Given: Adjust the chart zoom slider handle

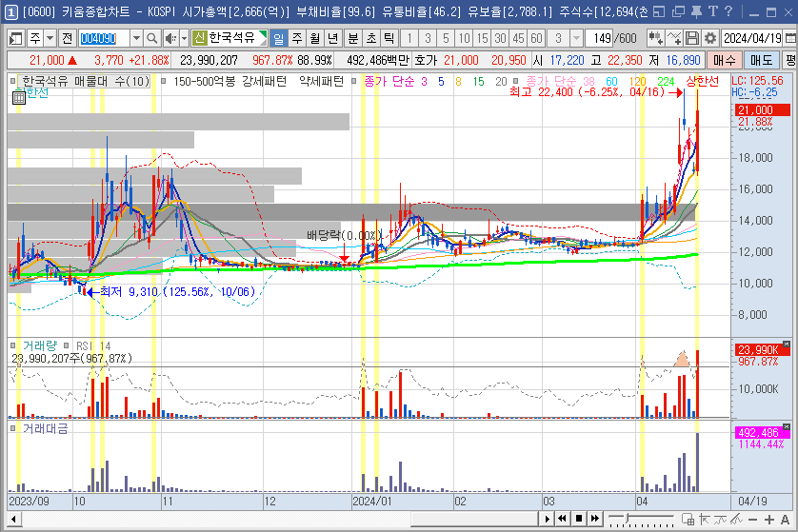Looking at the screenshot, I should pyautogui.click(x=628, y=518).
